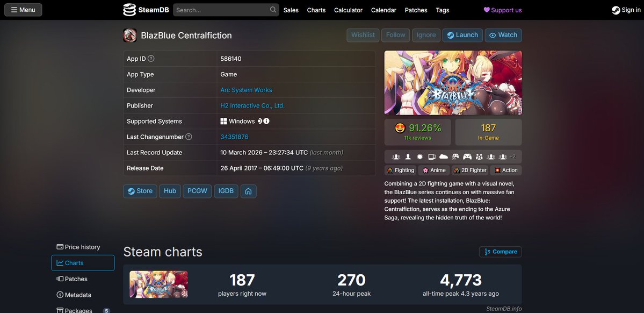Open Metadata in the left sidebar
Viewport: 644px width, 313px height.
(x=83, y=295)
